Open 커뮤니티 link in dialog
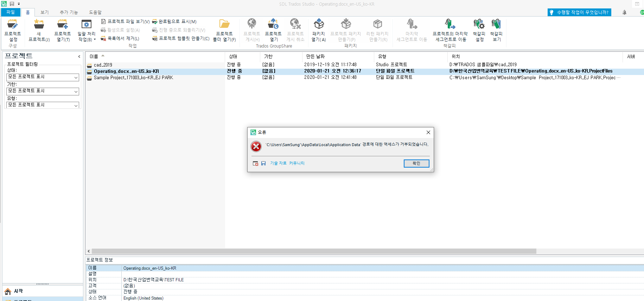Viewport: 644px width, 301px height. coord(297,163)
